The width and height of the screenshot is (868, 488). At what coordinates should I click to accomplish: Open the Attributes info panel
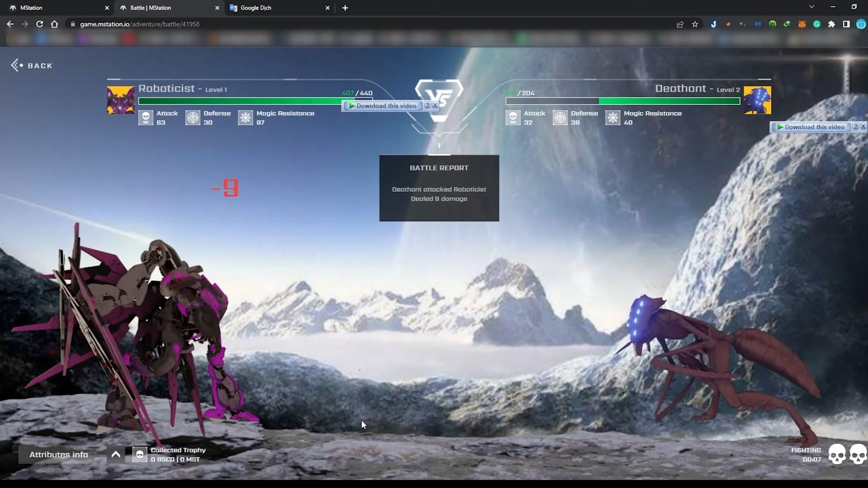click(x=59, y=455)
